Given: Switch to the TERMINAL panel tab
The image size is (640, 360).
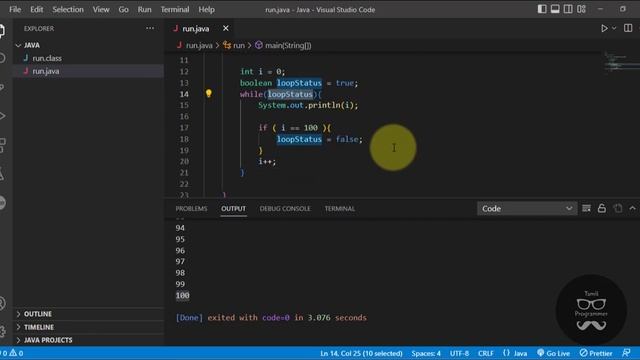Looking at the screenshot, I should [x=340, y=209].
